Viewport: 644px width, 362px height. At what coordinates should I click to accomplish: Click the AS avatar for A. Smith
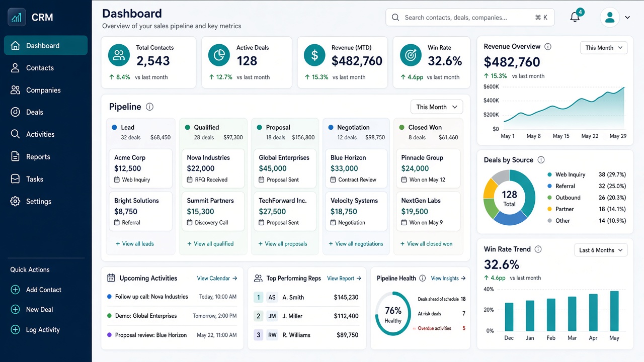click(272, 297)
